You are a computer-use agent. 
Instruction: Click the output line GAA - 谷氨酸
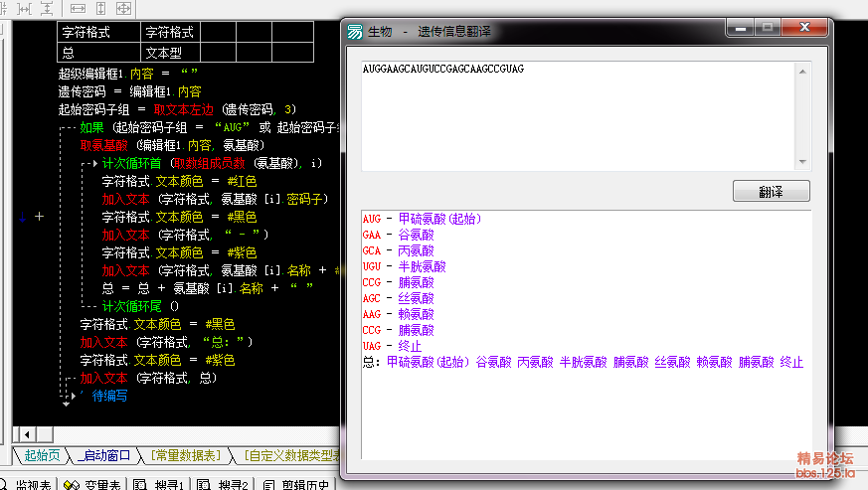pos(399,235)
